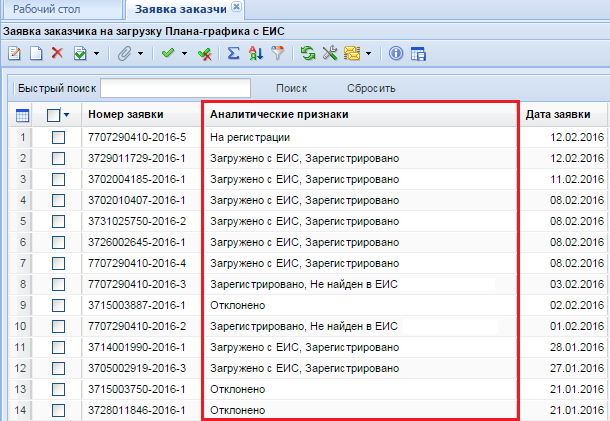Switch to the Рабочий стол tab
Screen dimensions: 610x421
pyautogui.click(x=59, y=9)
